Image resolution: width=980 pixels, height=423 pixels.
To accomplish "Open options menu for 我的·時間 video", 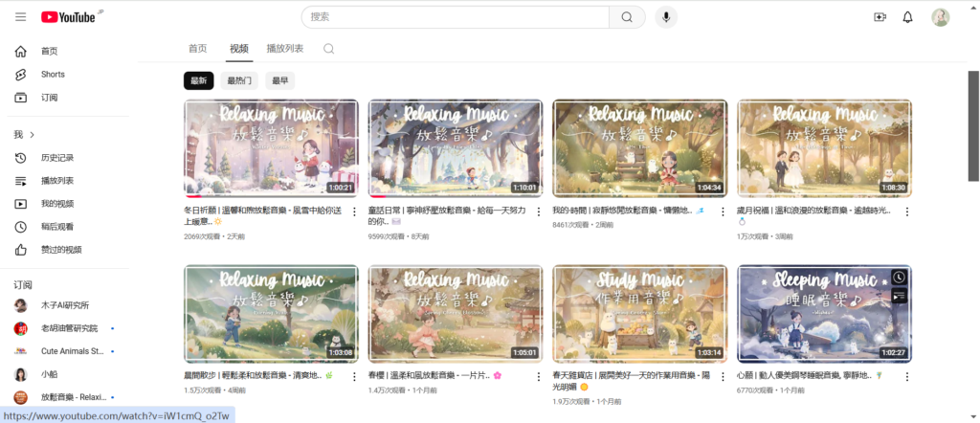I will [724, 211].
